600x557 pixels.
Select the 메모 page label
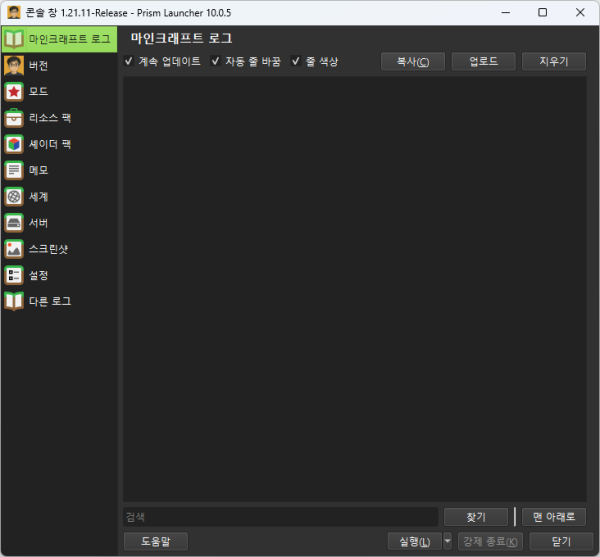click(x=39, y=170)
